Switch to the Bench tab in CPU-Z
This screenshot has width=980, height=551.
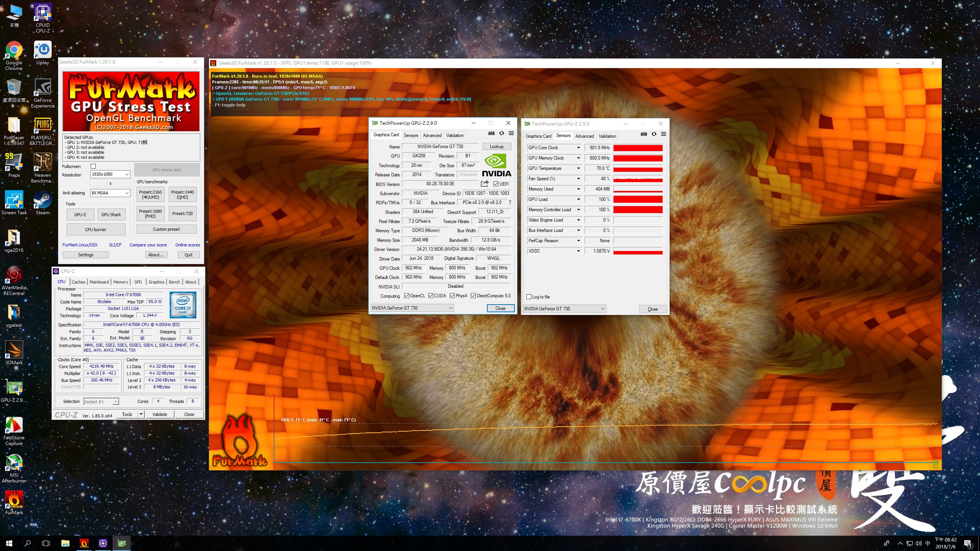pos(174,282)
